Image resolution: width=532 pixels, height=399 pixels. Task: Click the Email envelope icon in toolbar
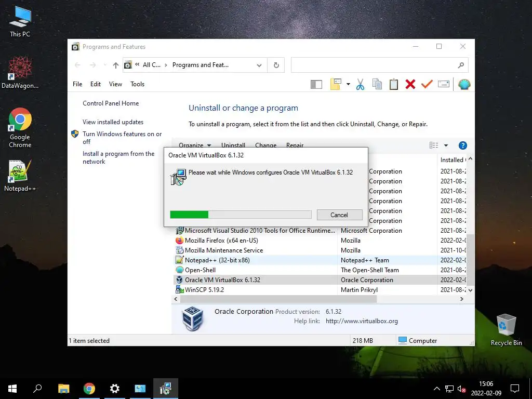pos(444,84)
